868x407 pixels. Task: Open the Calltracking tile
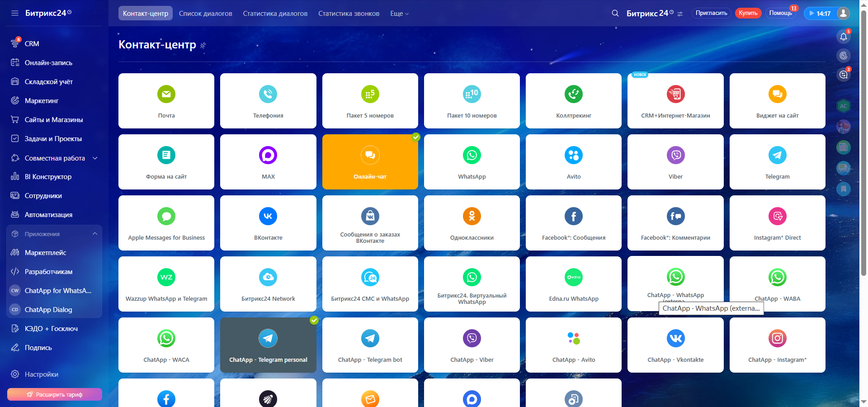pyautogui.click(x=573, y=101)
